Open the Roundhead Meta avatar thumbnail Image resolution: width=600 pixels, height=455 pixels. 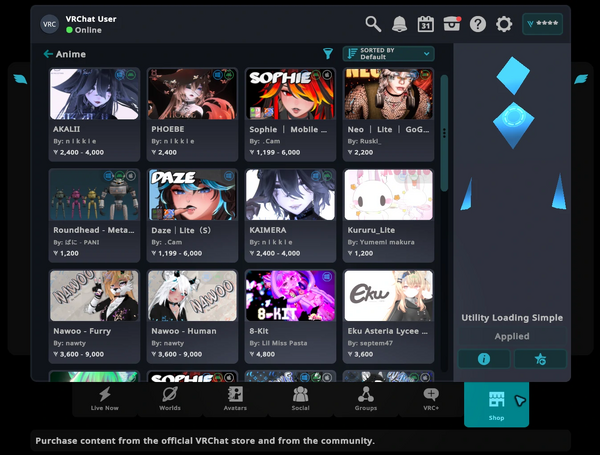point(94,195)
